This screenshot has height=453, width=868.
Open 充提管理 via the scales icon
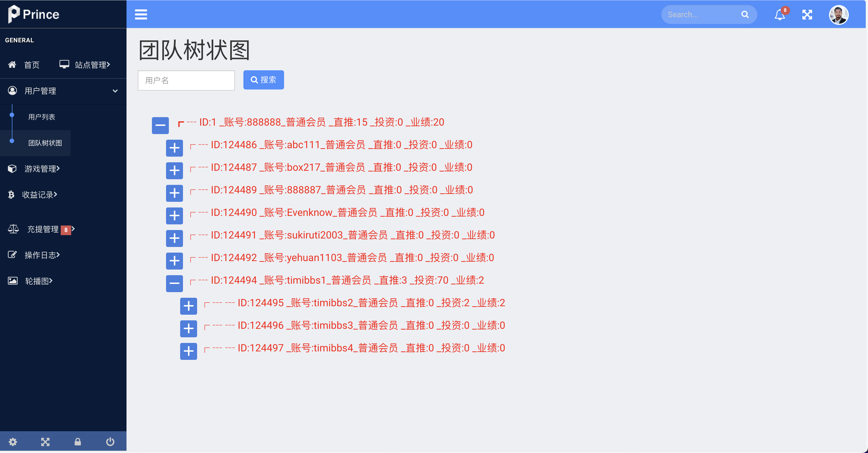pyautogui.click(x=13, y=229)
